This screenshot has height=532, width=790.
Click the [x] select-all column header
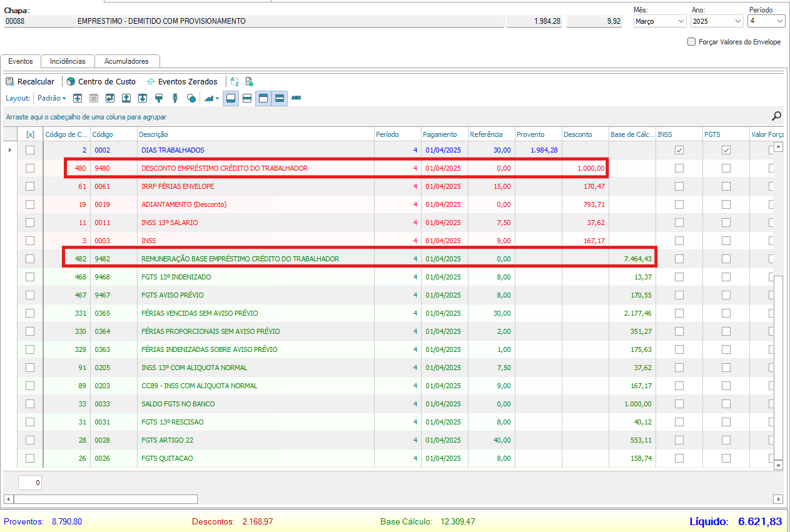click(30, 134)
